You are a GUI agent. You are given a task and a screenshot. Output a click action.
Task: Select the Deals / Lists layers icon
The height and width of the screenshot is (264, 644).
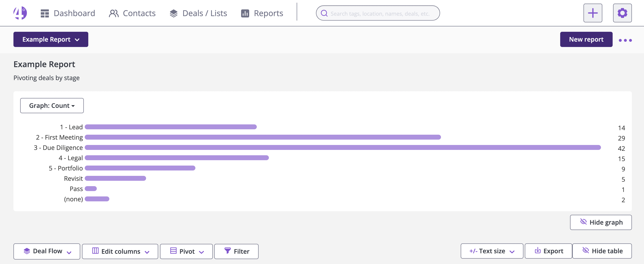[x=173, y=13]
